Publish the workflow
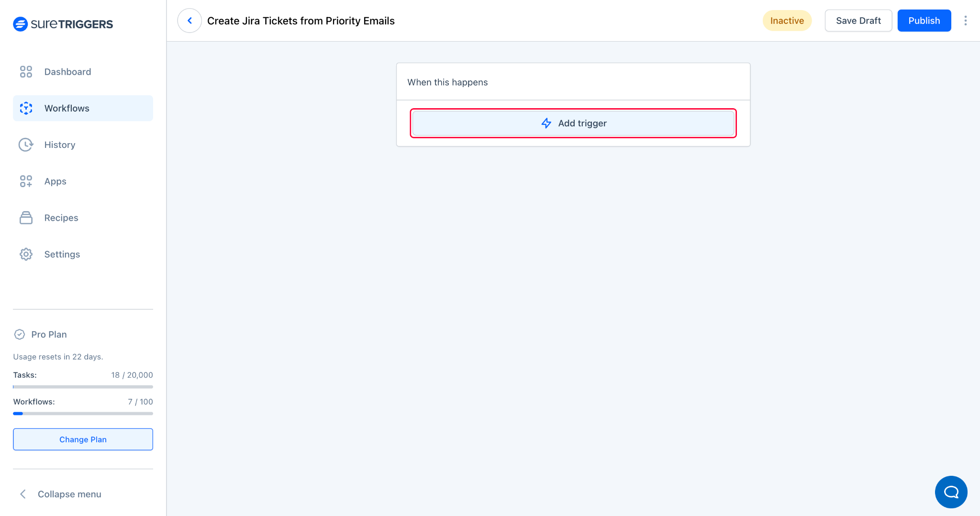 tap(924, 20)
